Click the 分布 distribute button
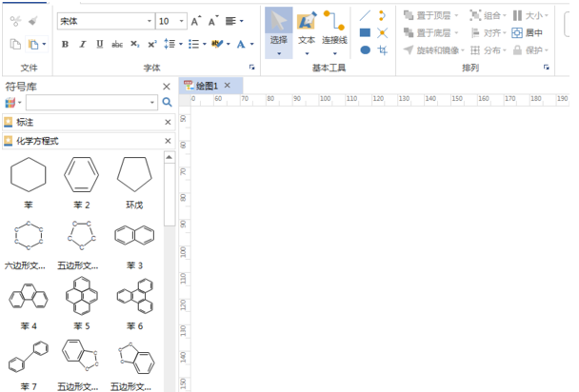579x392 pixels. 488,50
